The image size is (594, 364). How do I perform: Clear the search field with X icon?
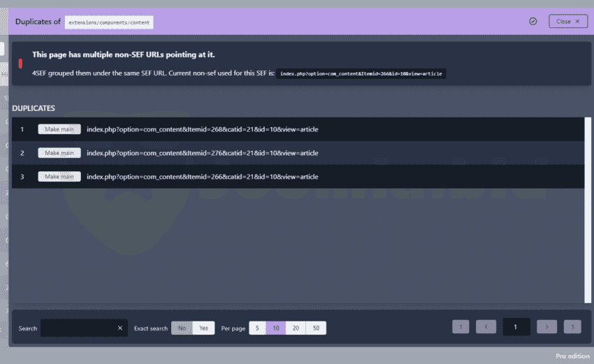(x=119, y=328)
